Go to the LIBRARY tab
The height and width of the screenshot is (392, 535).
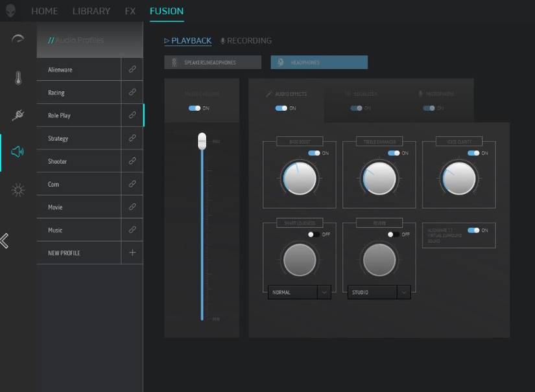pos(91,11)
